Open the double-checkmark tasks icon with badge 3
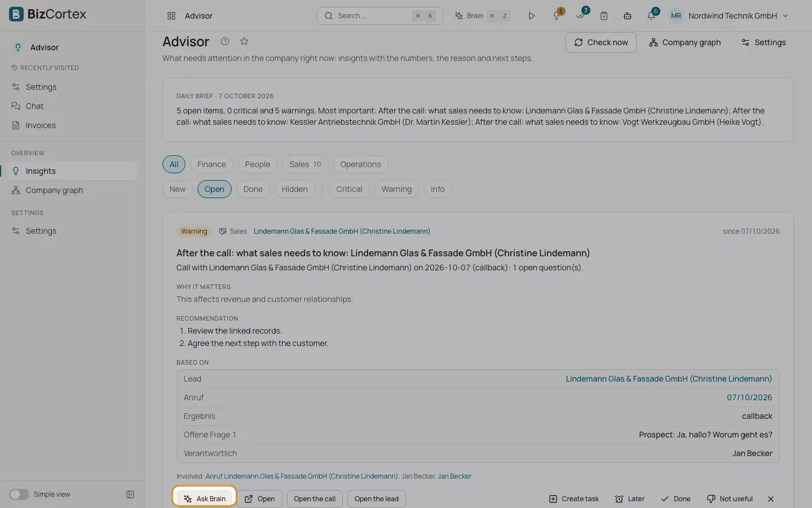Viewport: 812px width, 508px height. 581,16
